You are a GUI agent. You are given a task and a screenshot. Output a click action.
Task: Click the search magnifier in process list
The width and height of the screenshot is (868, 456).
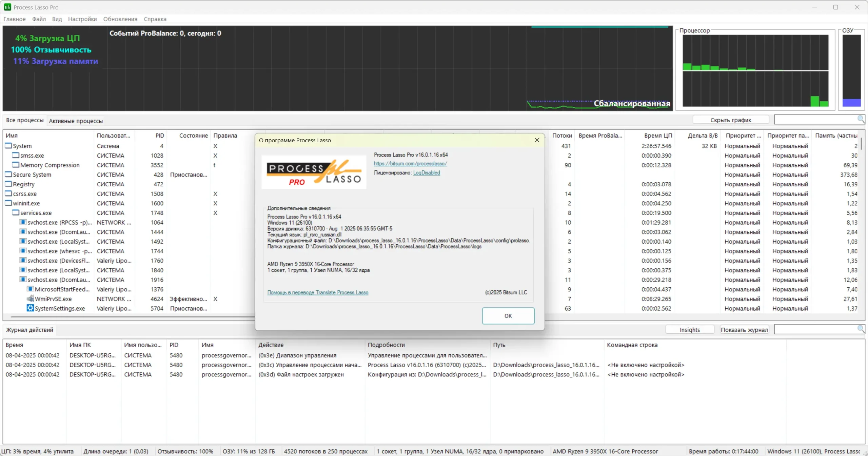coord(861,119)
